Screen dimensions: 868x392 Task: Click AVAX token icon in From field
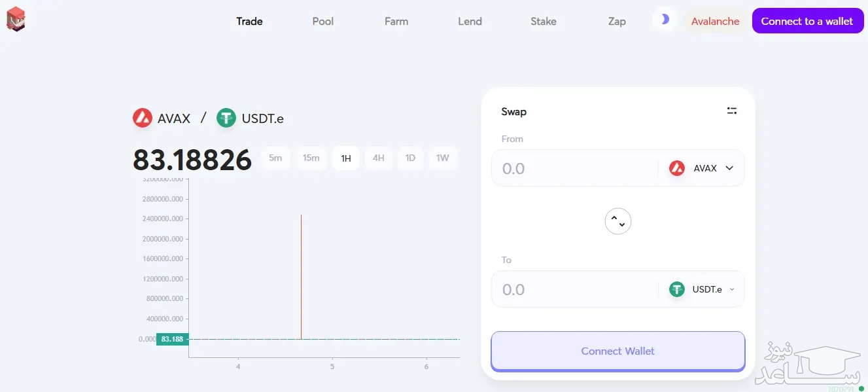pos(676,168)
